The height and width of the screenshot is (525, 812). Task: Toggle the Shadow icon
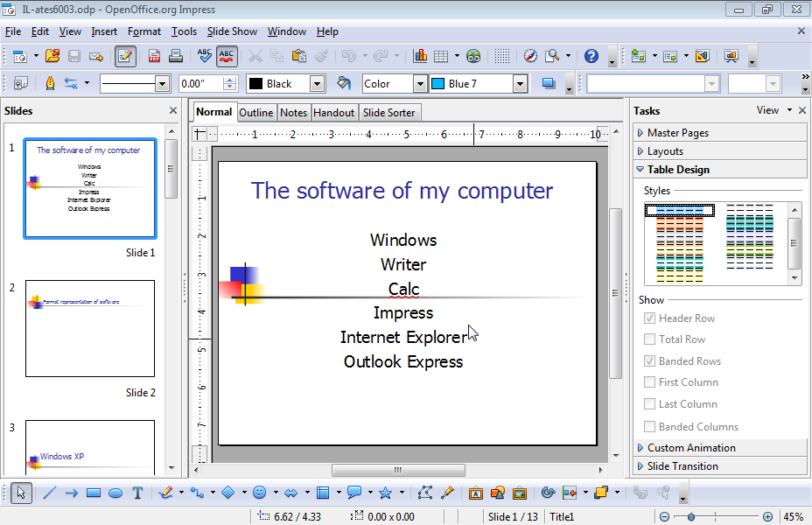(549, 83)
